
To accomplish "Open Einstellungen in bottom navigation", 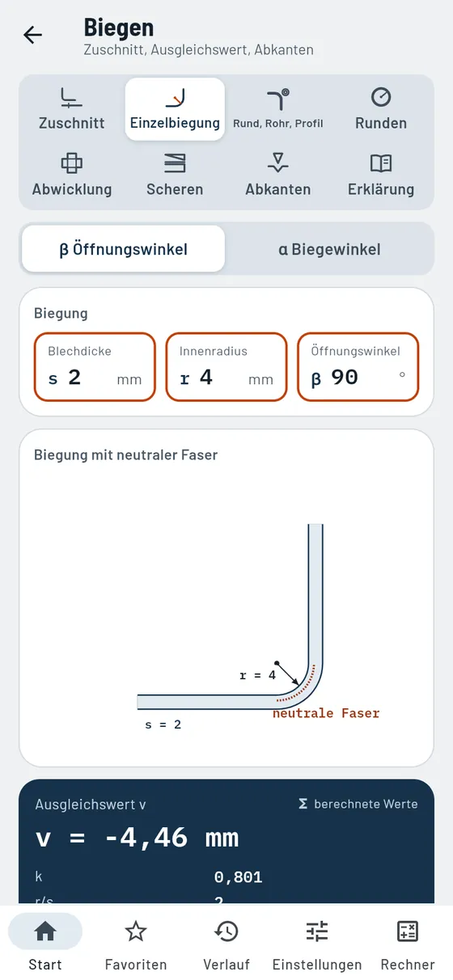I will [317, 944].
